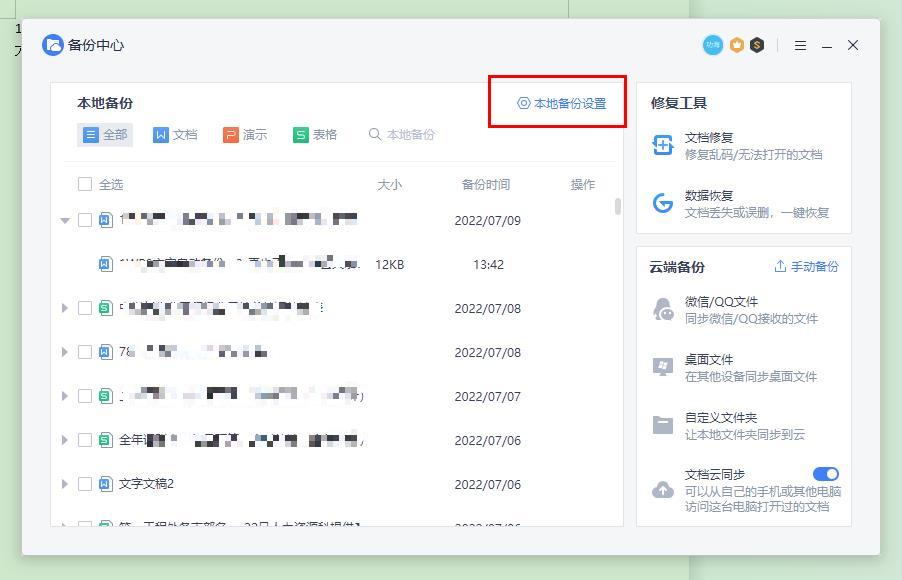This screenshot has width=902, height=580.
Task: Collapse the 2022/07/09 backup entry
Action: point(65,220)
